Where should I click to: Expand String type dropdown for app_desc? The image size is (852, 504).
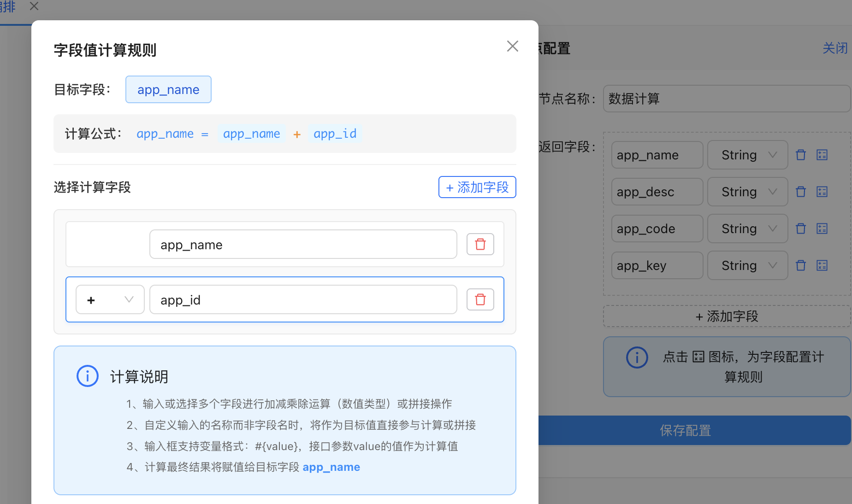(x=747, y=192)
